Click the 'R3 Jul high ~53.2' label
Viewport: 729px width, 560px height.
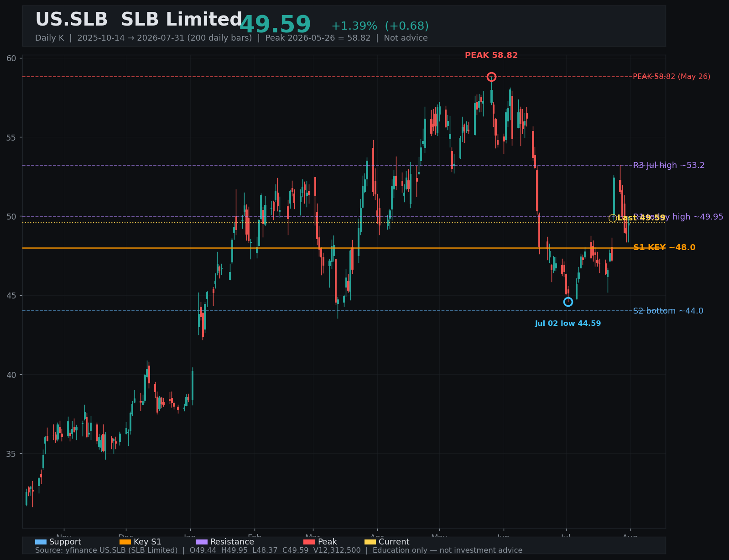(x=669, y=165)
